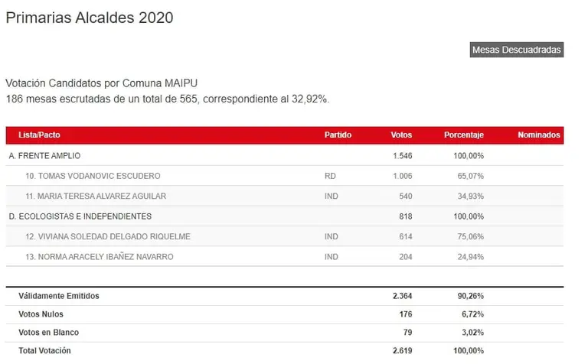
Task: Select candidate Maria Teresa Alvarez Aguilar
Action: pyautogui.click(x=96, y=197)
